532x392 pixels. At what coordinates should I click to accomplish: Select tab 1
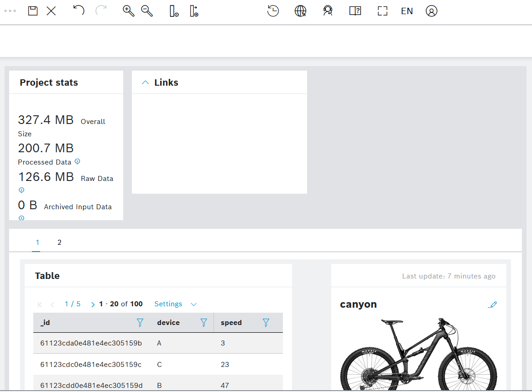(37, 242)
